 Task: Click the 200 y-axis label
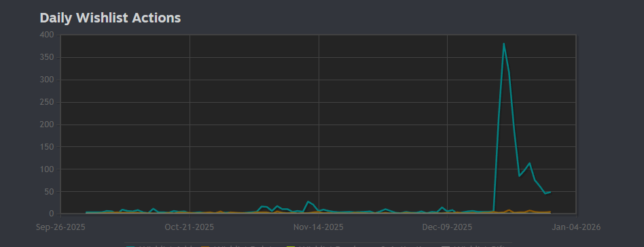[x=47, y=125]
